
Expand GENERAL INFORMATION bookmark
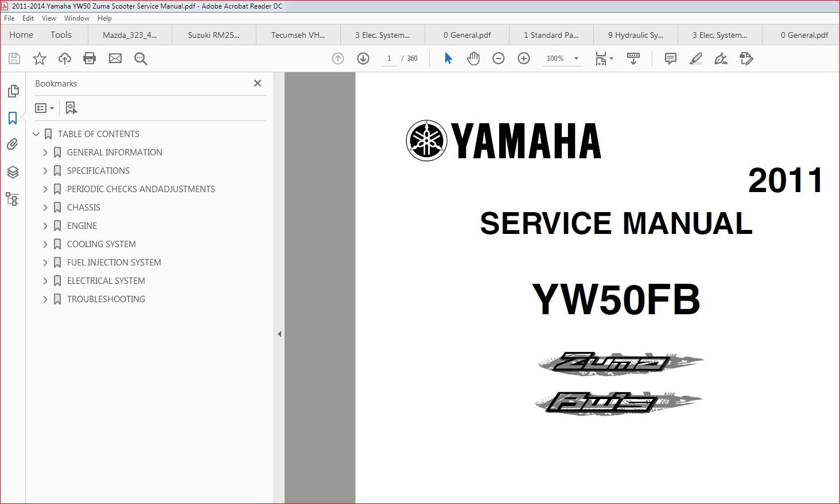tap(45, 153)
